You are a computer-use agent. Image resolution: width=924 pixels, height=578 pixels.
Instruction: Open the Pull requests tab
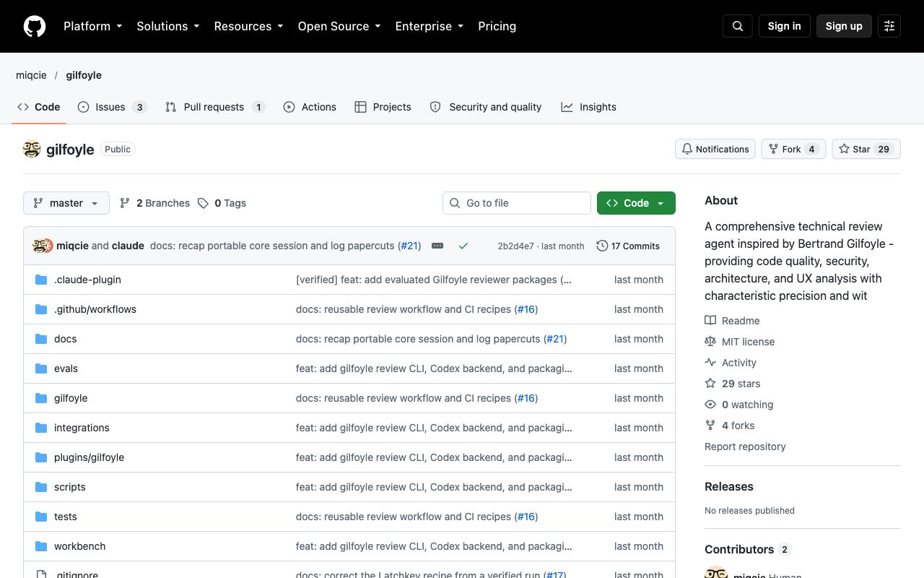point(215,107)
